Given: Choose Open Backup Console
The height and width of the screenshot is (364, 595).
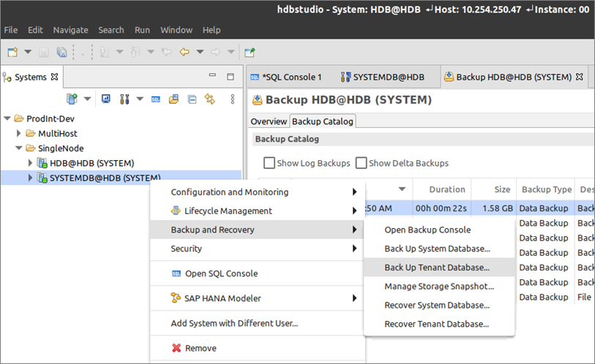Looking at the screenshot, I should [x=439, y=230].
